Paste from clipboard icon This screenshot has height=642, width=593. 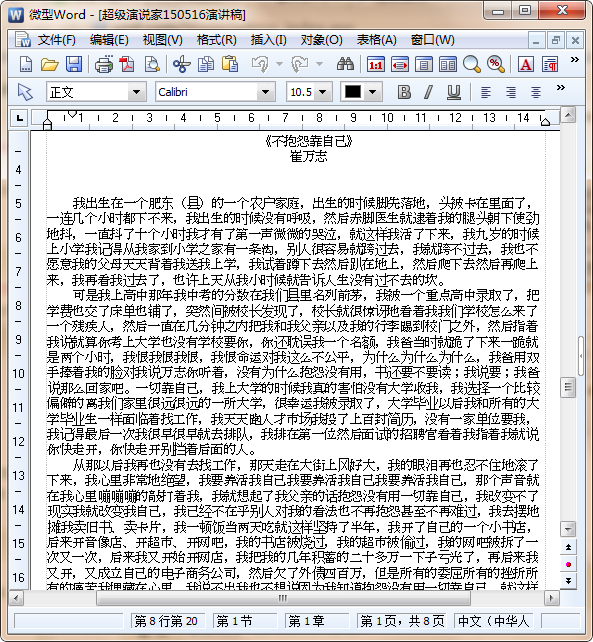point(230,65)
